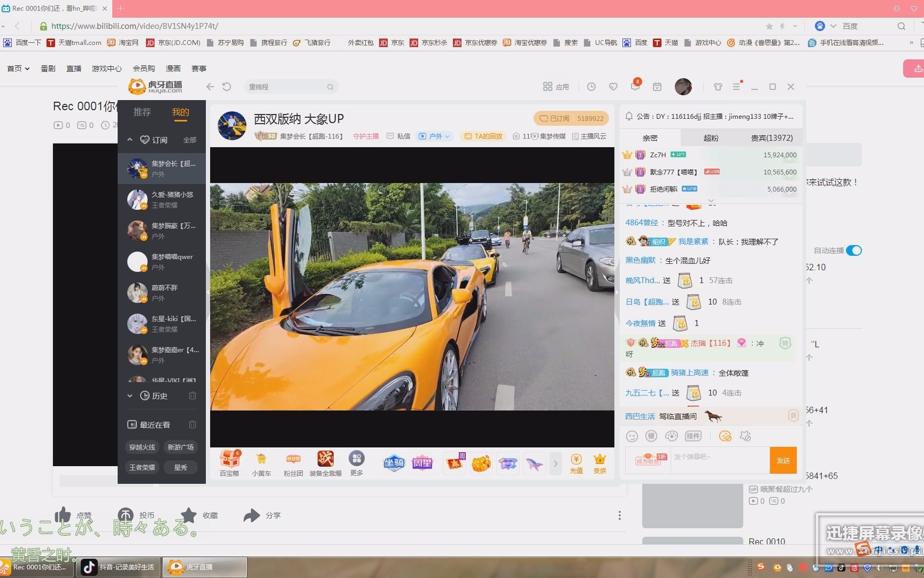Expand browser bookmarks overflow chevron
The image size is (924, 578).
click(911, 43)
